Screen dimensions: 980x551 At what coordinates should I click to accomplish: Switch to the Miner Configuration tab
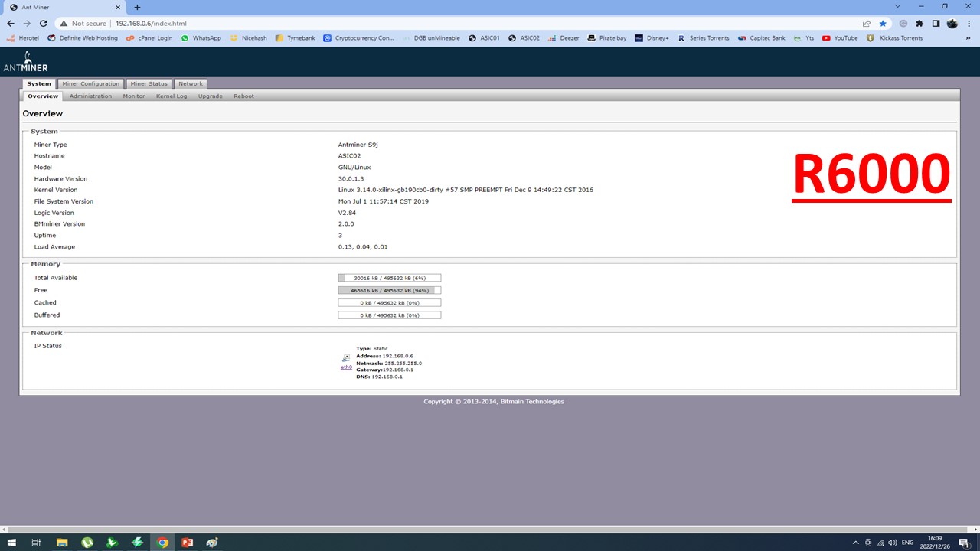tap(90, 83)
